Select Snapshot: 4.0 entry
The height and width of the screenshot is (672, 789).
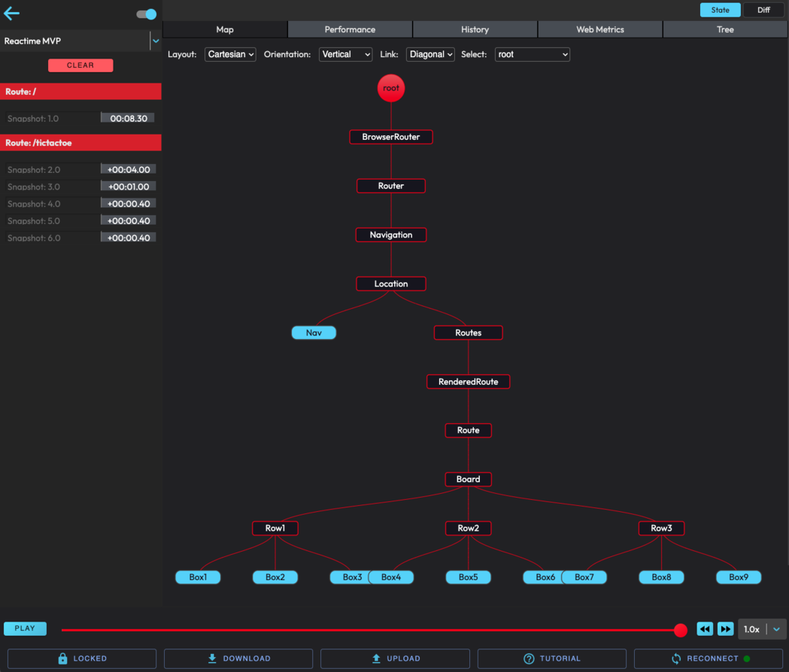[80, 204]
